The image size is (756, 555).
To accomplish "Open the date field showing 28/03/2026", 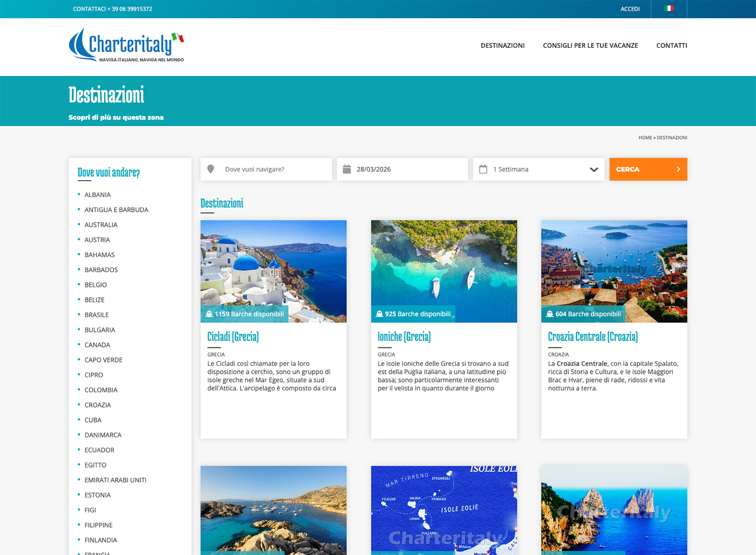I will pyautogui.click(x=406, y=169).
